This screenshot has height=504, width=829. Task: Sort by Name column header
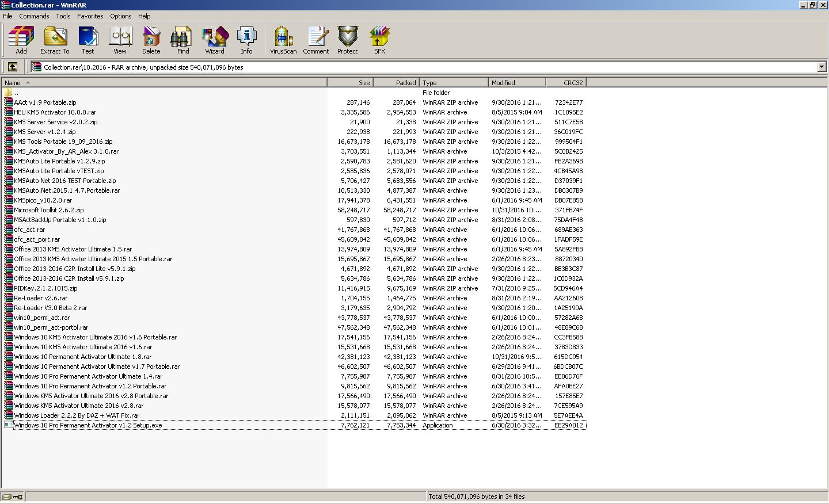[165, 83]
